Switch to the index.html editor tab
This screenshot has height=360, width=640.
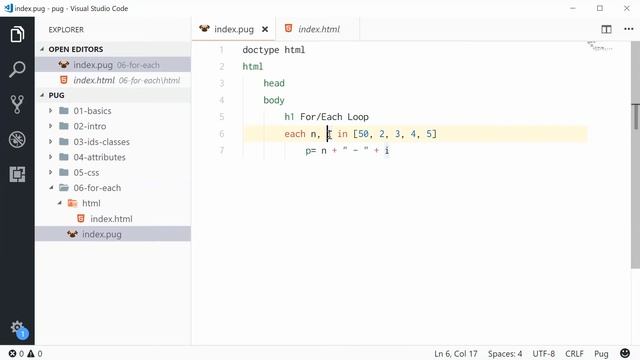click(318, 29)
